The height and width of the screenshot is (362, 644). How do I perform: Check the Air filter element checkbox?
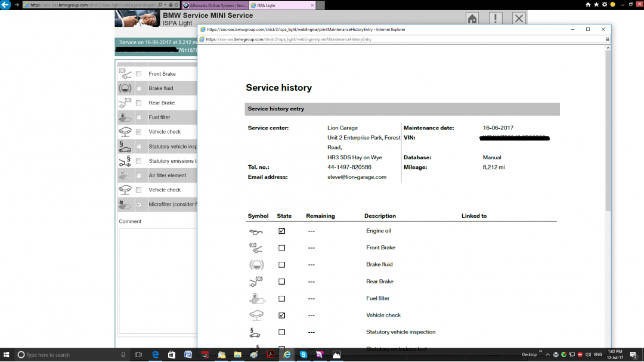(139, 175)
